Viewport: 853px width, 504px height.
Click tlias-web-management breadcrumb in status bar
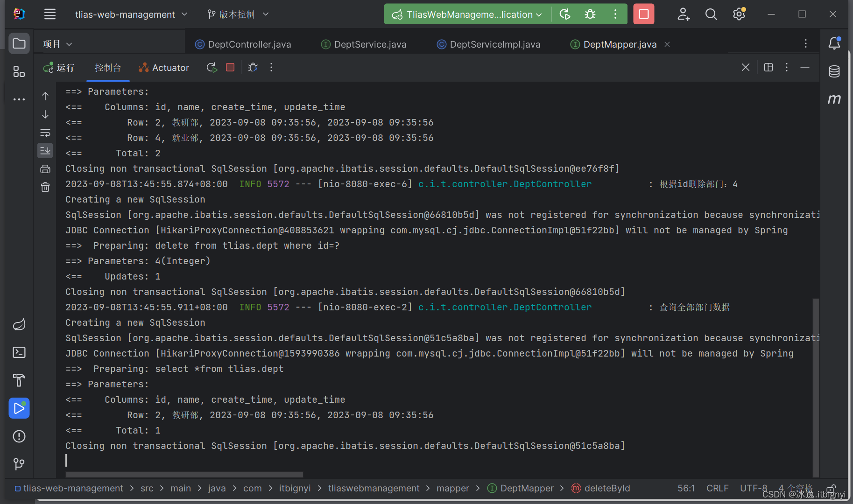click(69, 488)
